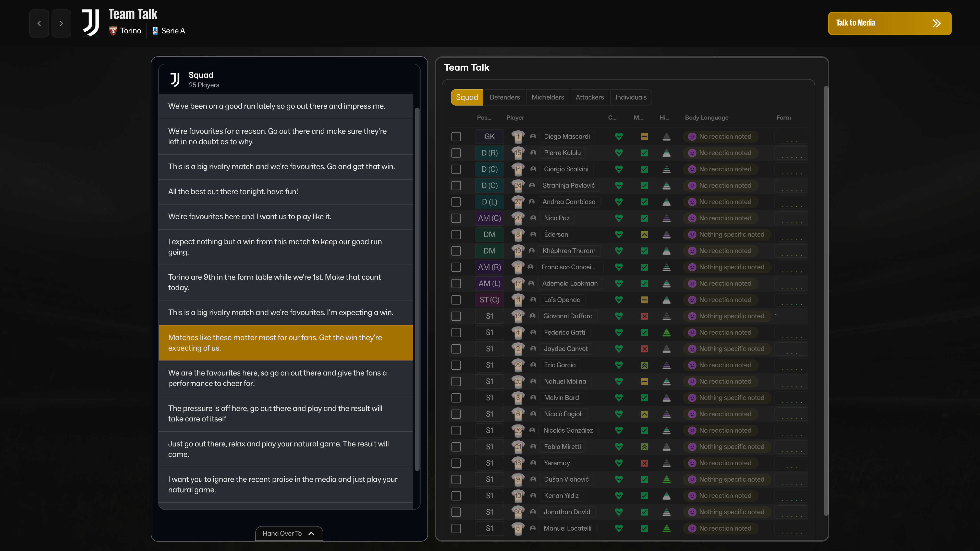Tick the checkbox for Nico Paz
Image resolution: width=980 pixels, height=551 pixels.
[x=456, y=218]
